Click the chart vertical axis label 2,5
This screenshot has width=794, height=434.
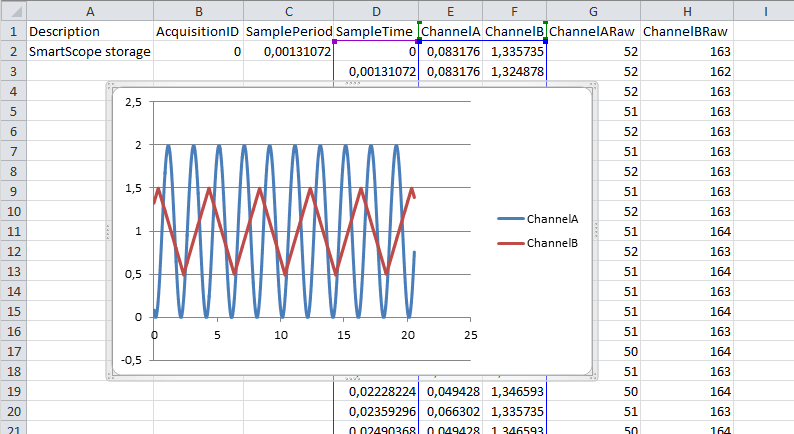coord(134,102)
